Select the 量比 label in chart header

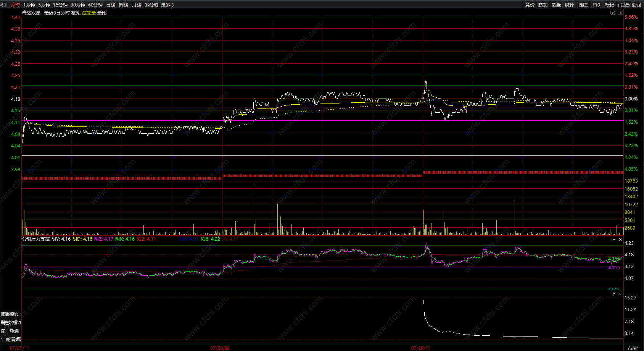pos(102,13)
